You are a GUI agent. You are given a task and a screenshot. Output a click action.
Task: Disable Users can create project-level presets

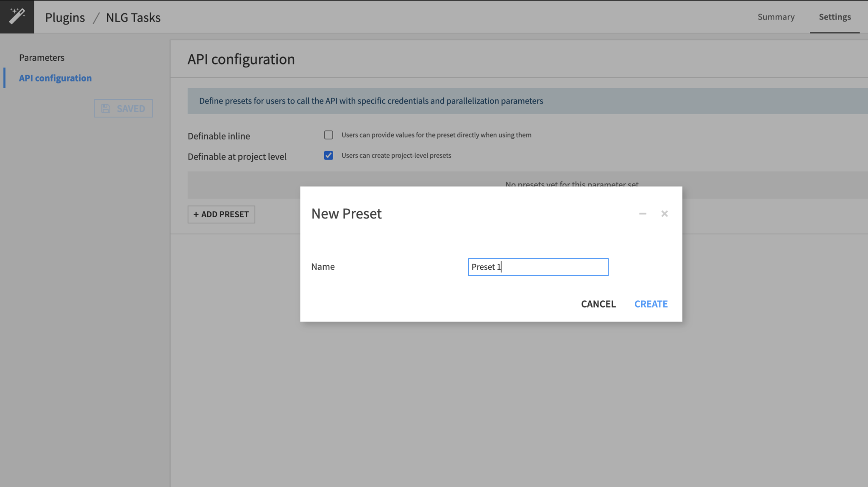[x=328, y=155]
